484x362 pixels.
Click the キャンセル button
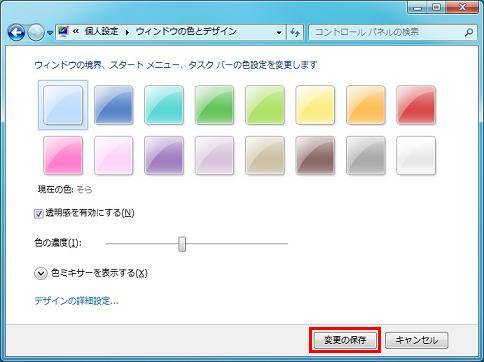coord(416,340)
